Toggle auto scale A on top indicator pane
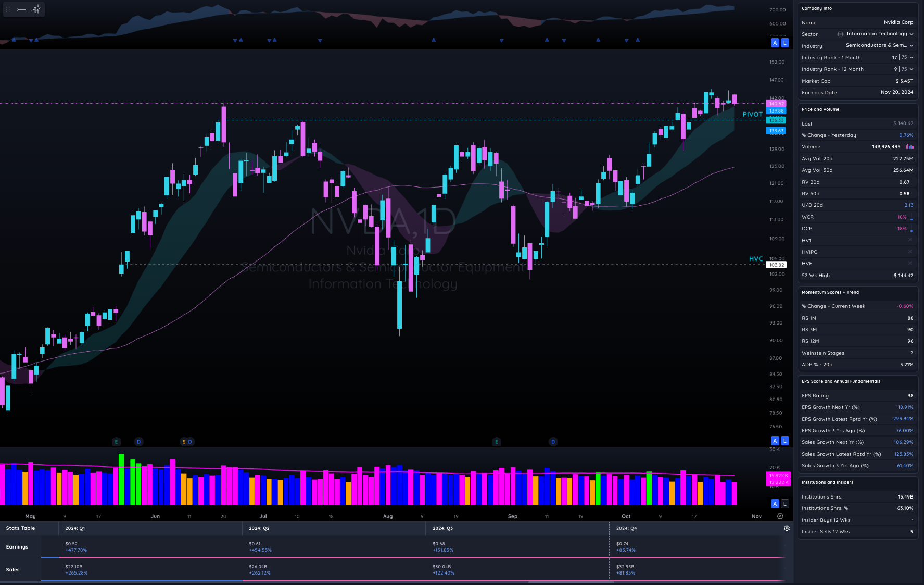 tap(775, 43)
